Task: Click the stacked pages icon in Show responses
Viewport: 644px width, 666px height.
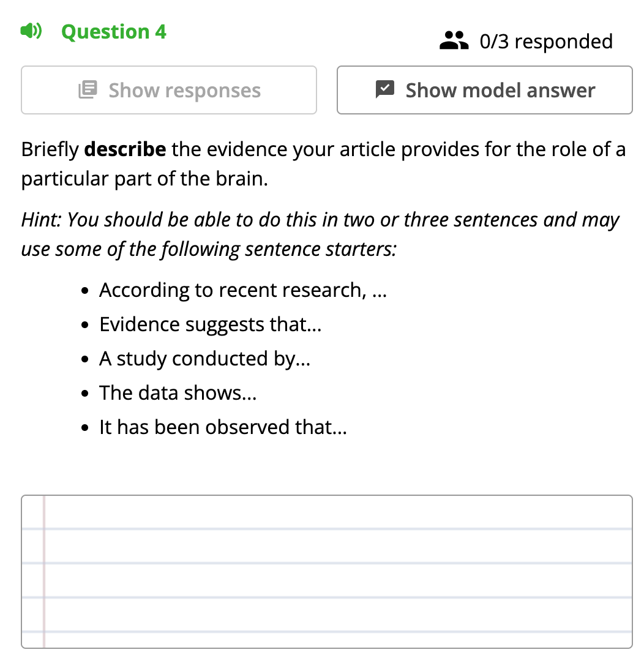Action: tap(88, 89)
